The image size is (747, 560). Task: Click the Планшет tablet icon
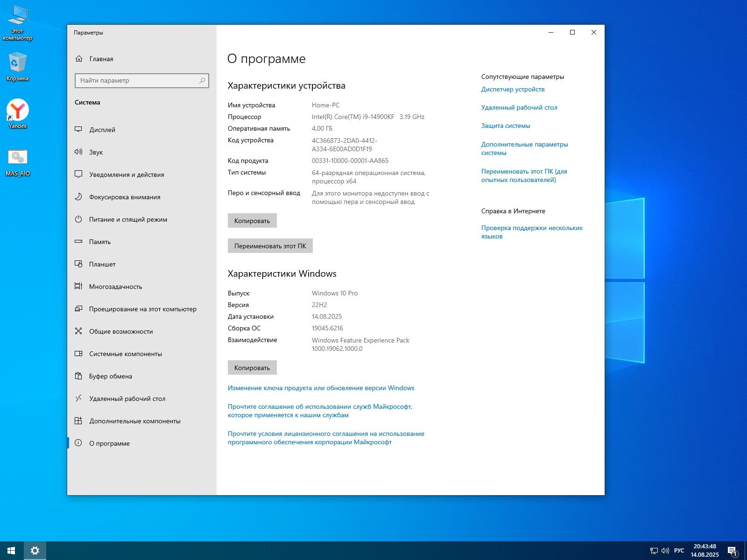tap(78, 264)
